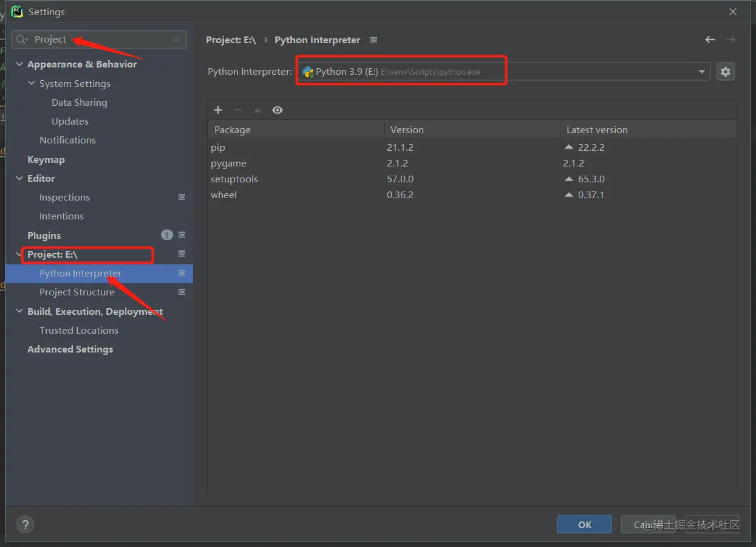Sort by Version column header
756x547 pixels.
pos(472,129)
